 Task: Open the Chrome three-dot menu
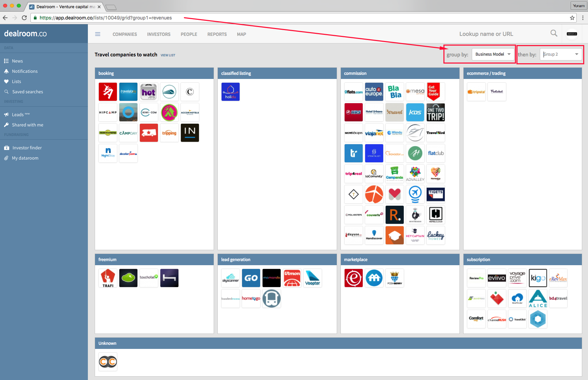coord(583,18)
